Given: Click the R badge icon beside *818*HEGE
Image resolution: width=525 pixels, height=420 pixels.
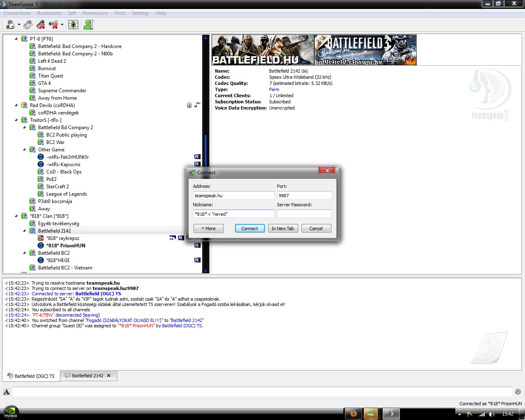Looking at the screenshot, I should tap(197, 260).
